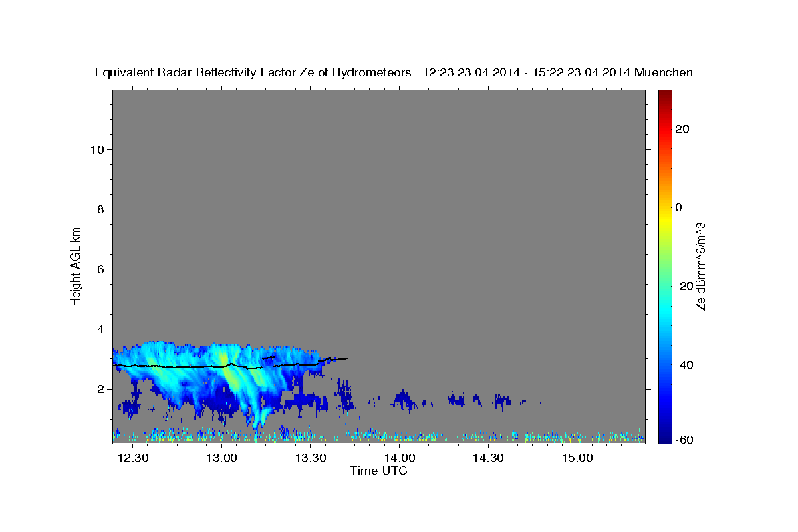Click the plot title text 'Equivalent Radar Reflectivity Factor Ze of Hydrometeors'
The height and width of the screenshot is (532, 798).
tap(253, 73)
